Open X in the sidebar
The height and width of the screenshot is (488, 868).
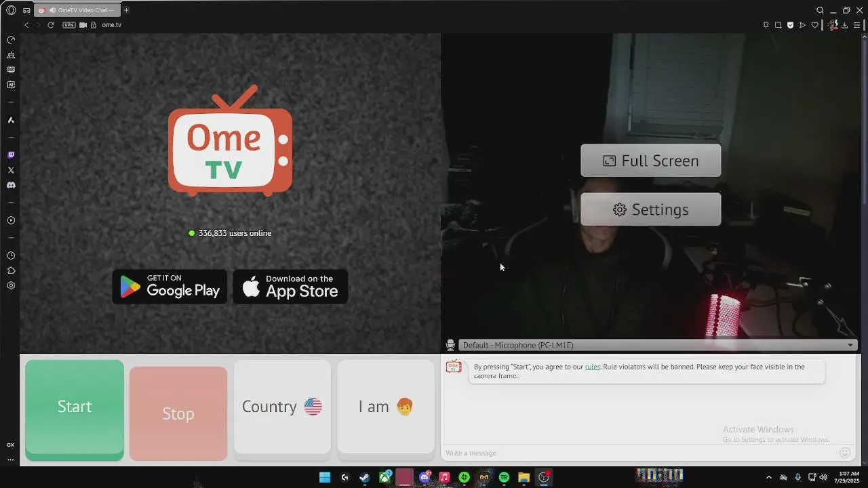coord(11,170)
